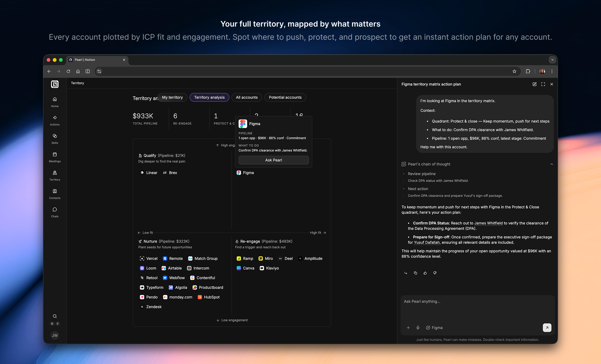The image size is (601, 364).
Task: Expand the chat panel to fullscreen
Action: [x=543, y=84]
